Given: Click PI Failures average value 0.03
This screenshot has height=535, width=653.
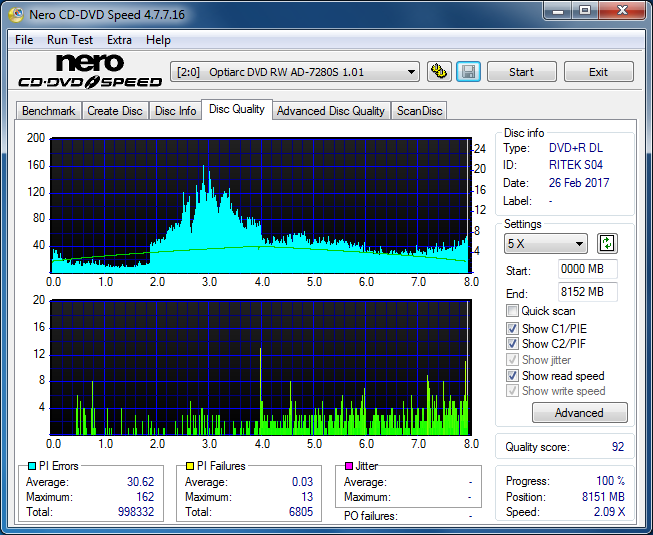Looking at the screenshot, I should [302, 482].
